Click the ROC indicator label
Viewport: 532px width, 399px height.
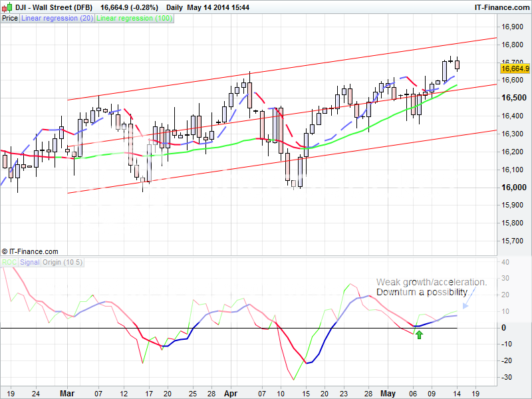[x=9, y=262]
